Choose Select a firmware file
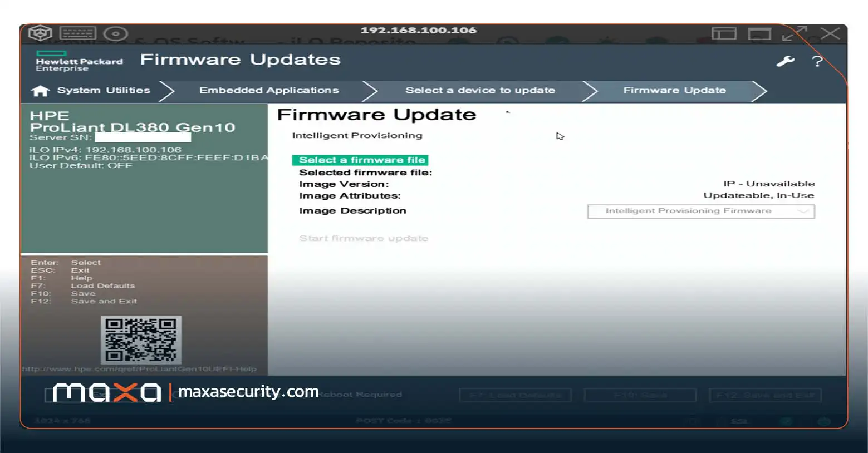This screenshot has width=868, height=453. pyautogui.click(x=360, y=160)
